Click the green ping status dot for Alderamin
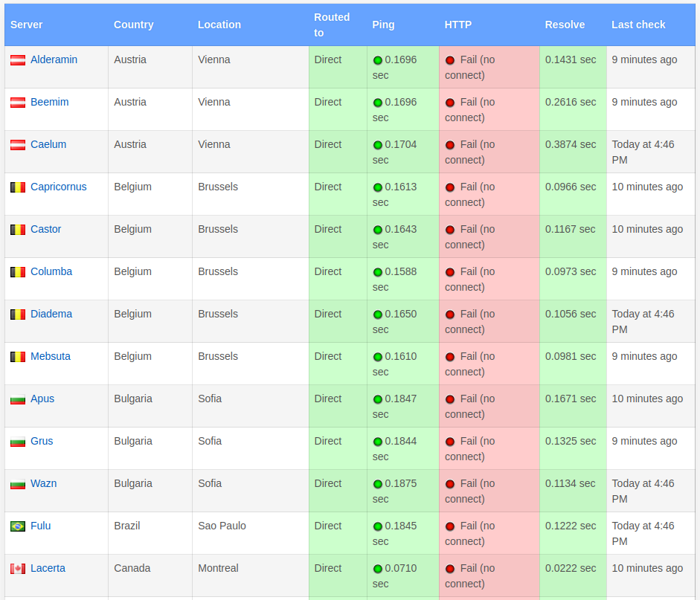Screen dimensions: 700x600 click(378, 60)
